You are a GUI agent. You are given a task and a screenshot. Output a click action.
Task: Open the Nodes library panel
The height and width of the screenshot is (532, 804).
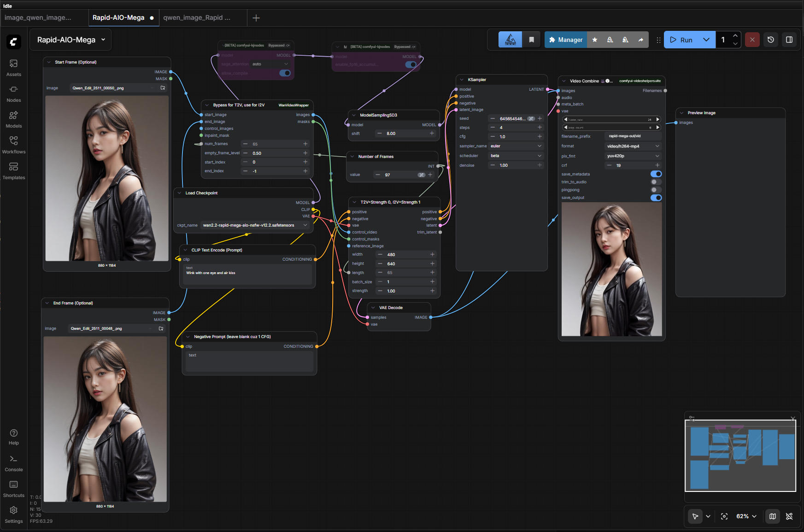pos(13,93)
